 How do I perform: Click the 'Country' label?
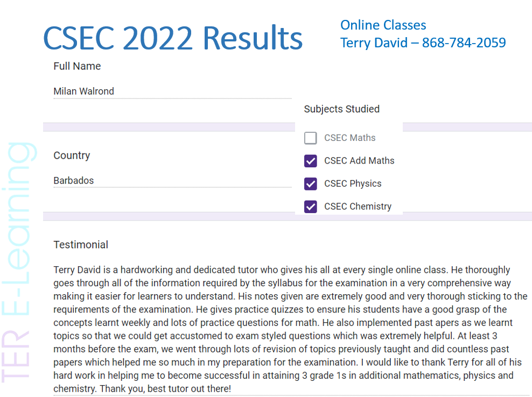click(x=72, y=155)
